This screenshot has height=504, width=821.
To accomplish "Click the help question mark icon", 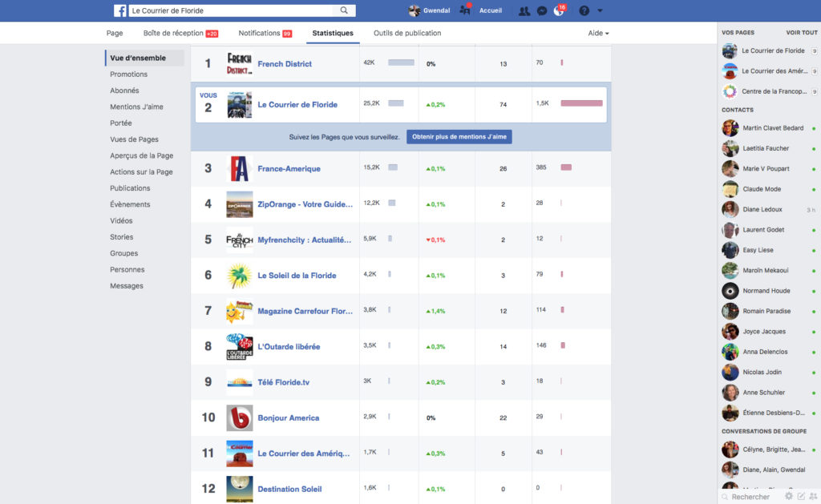I will (584, 11).
